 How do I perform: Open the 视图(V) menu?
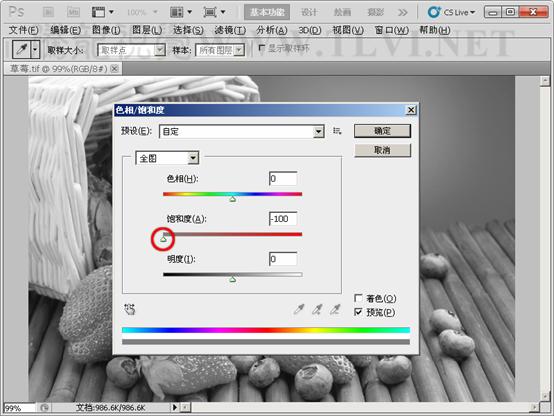348,30
